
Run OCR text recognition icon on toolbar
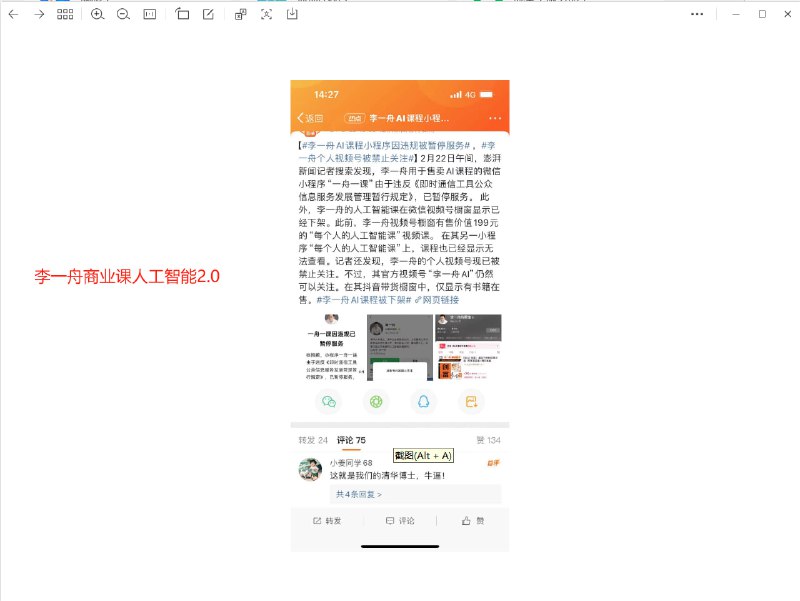point(266,15)
